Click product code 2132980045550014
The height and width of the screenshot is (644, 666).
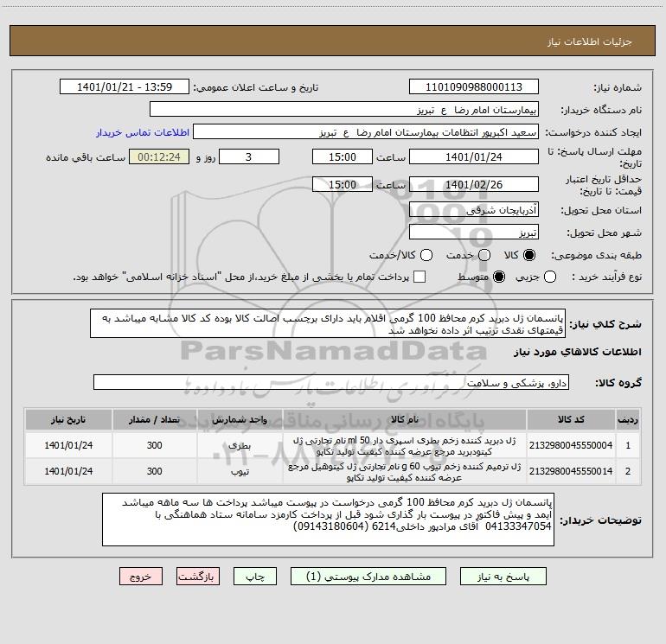click(571, 471)
